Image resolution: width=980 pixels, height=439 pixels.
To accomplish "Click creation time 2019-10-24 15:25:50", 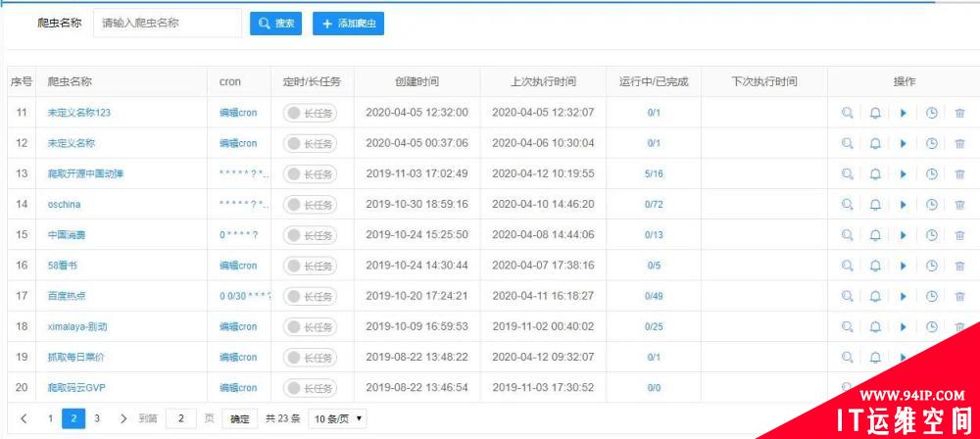I will coord(416,235).
